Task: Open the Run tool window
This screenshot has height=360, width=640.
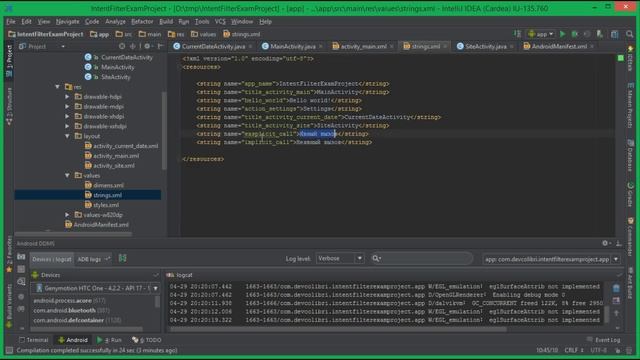Action: (x=109, y=340)
